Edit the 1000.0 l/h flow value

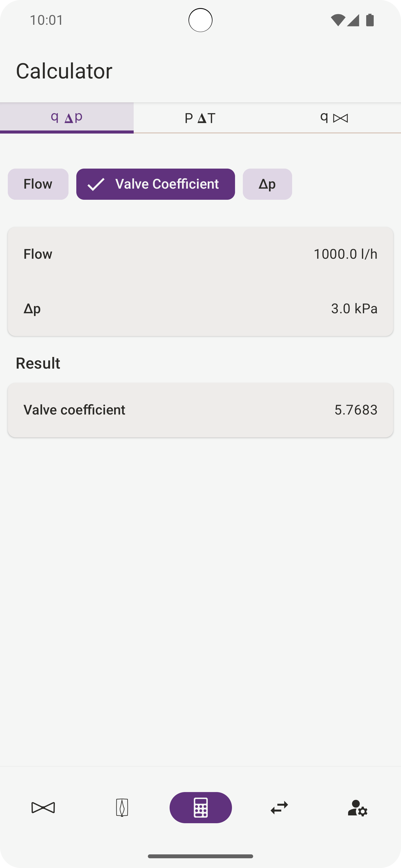click(345, 254)
